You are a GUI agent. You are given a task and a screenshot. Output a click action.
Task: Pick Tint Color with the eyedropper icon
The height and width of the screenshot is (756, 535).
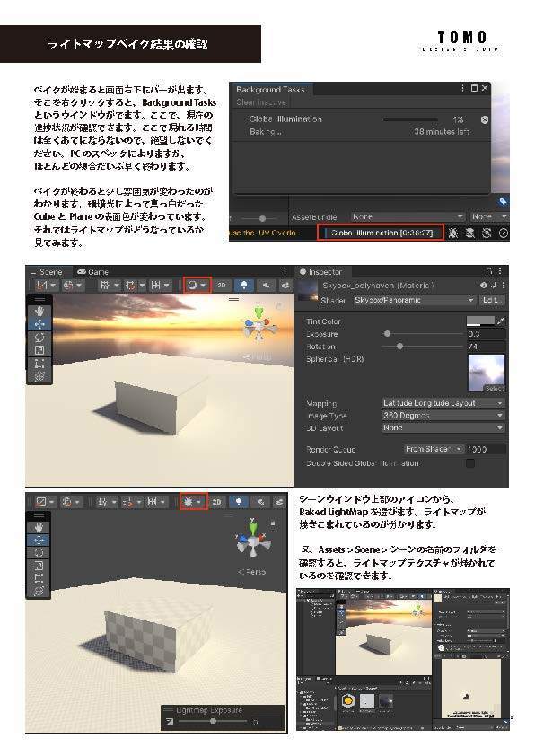501,321
